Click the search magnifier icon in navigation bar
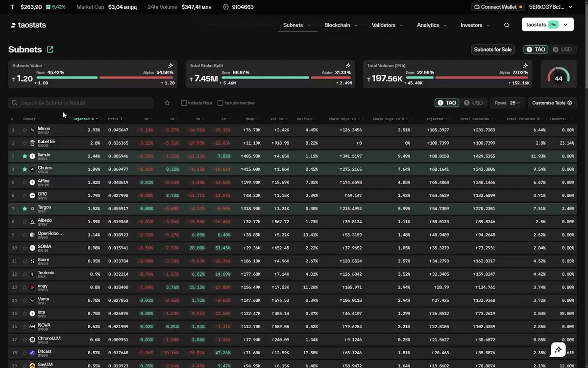Screen dimensions: 588x368 click(x=507, y=25)
